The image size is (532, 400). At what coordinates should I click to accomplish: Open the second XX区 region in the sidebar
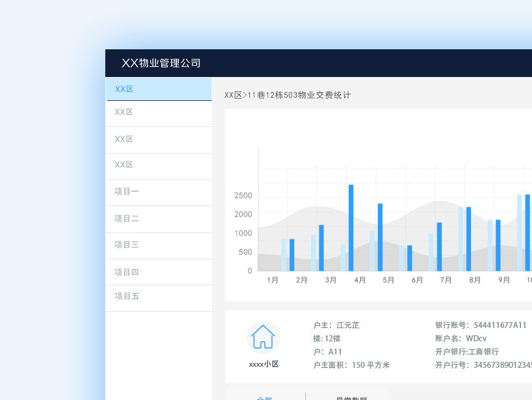click(x=123, y=112)
